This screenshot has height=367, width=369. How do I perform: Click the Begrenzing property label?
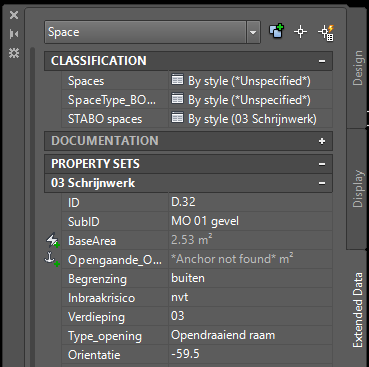[x=97, y=279]
